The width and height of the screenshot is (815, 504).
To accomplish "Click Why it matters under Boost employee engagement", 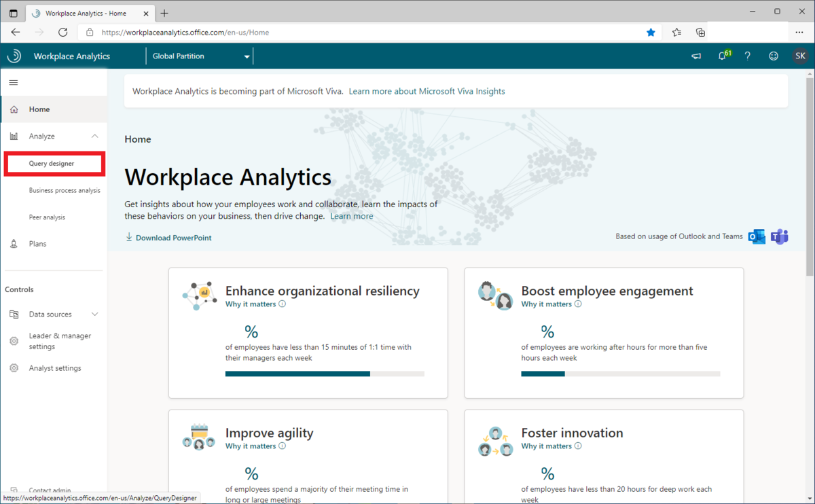I will [547, 304].
